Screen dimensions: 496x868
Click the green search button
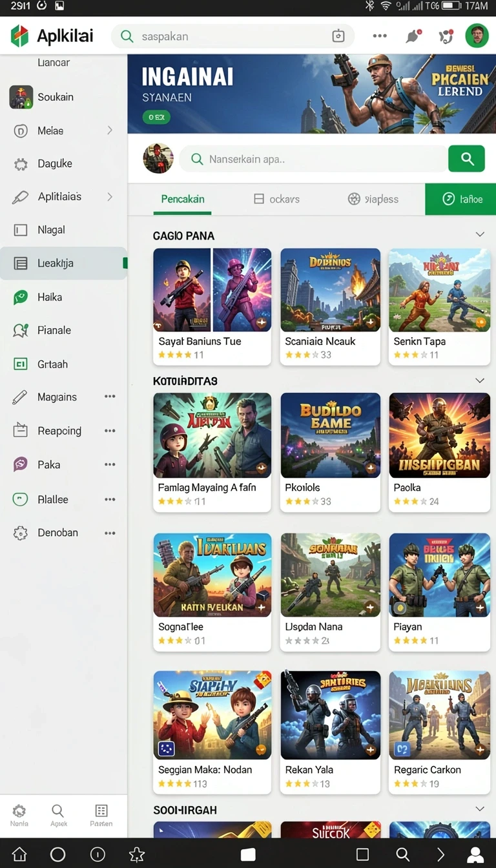(466, 159)
